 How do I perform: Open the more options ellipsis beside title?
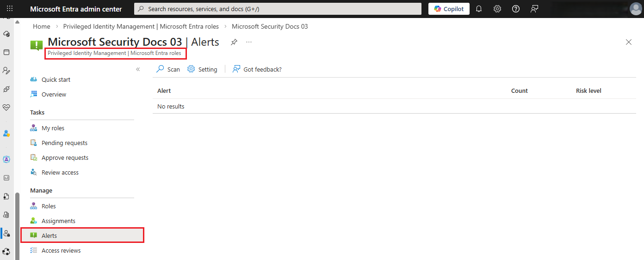tap(249, 42)
